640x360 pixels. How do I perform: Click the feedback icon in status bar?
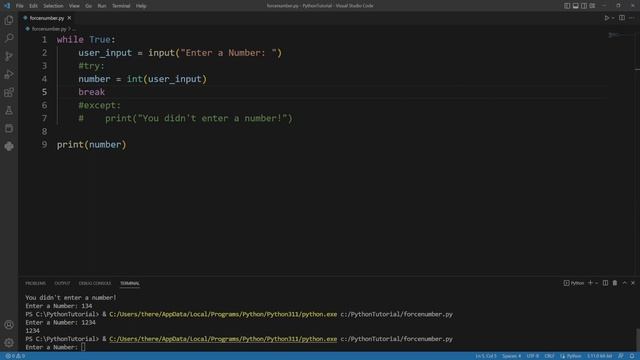point(621,356)
